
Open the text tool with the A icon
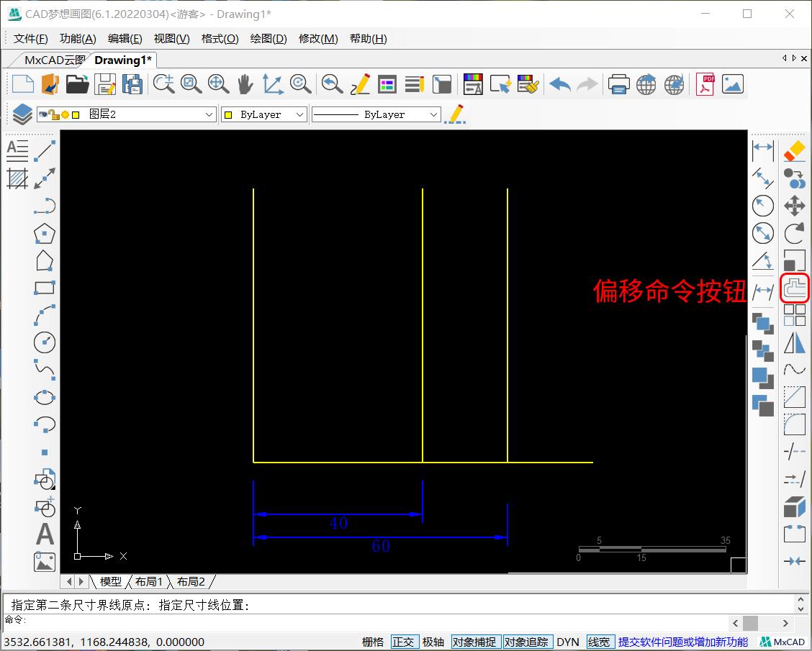point(44,534)
